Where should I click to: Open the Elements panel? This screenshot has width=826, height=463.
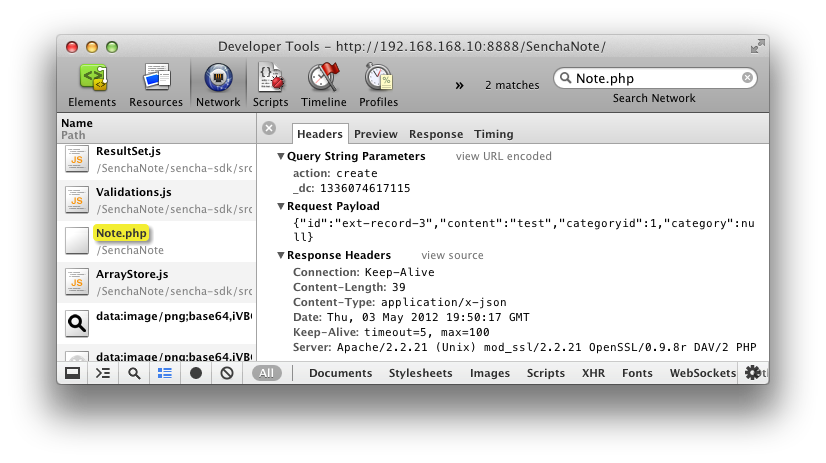click(x=92, y=84)
